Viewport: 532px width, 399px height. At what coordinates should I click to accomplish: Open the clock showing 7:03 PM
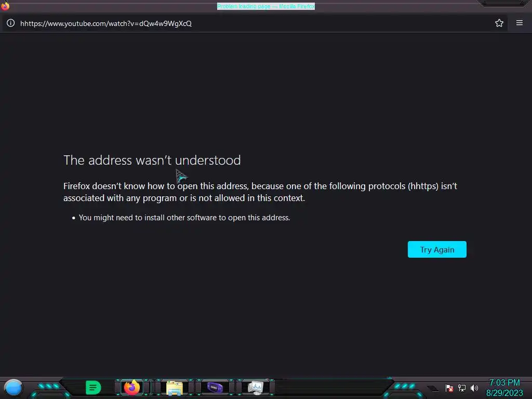[504, 383]
